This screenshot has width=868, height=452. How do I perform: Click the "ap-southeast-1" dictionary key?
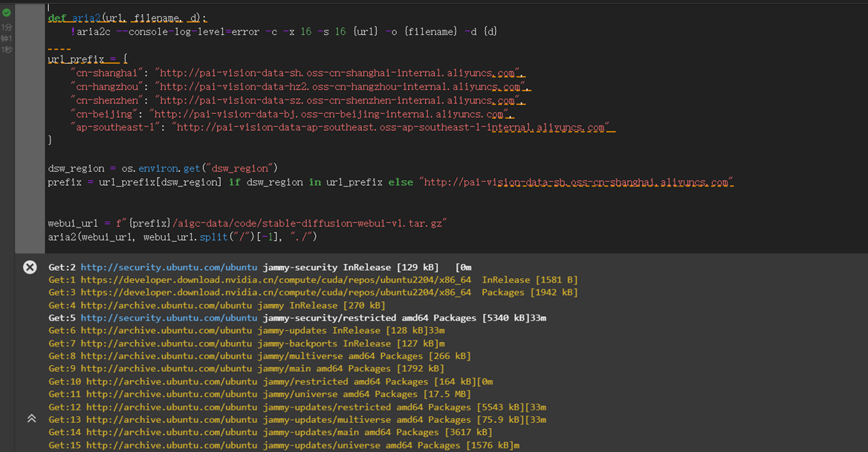click(115, 127)
